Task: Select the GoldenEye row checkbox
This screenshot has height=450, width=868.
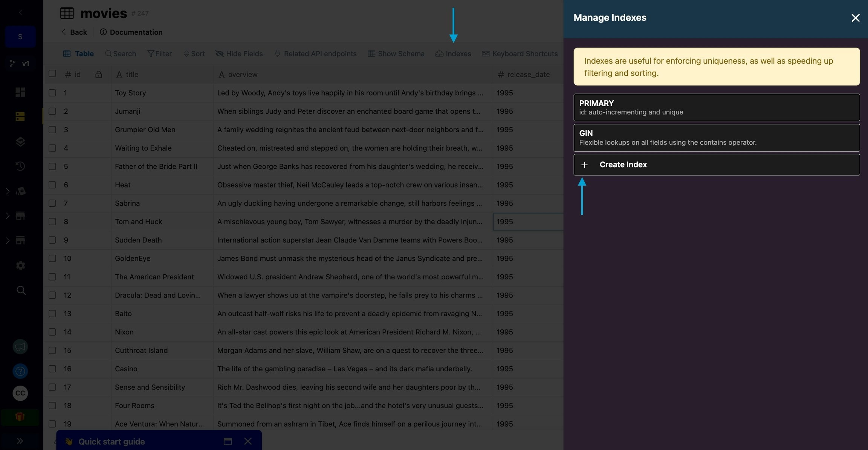Action: pos(52,258)
